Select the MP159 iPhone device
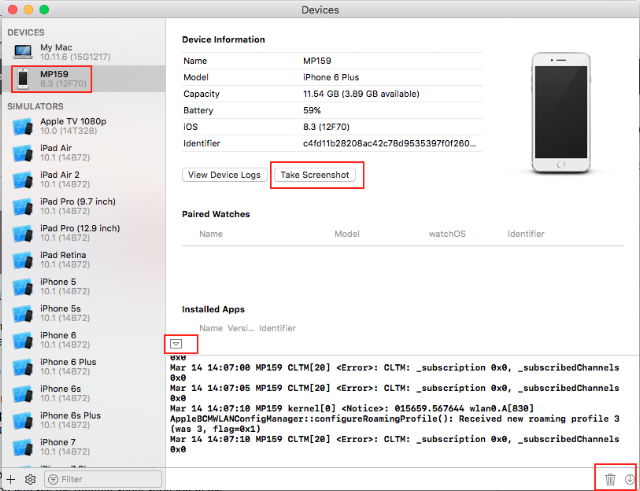The height and width of the screenshot is (491, 640). click(x=84, y=78)
